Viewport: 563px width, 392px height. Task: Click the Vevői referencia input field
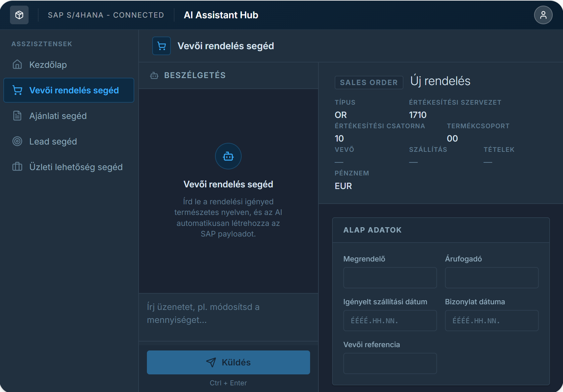coord(390,363)
